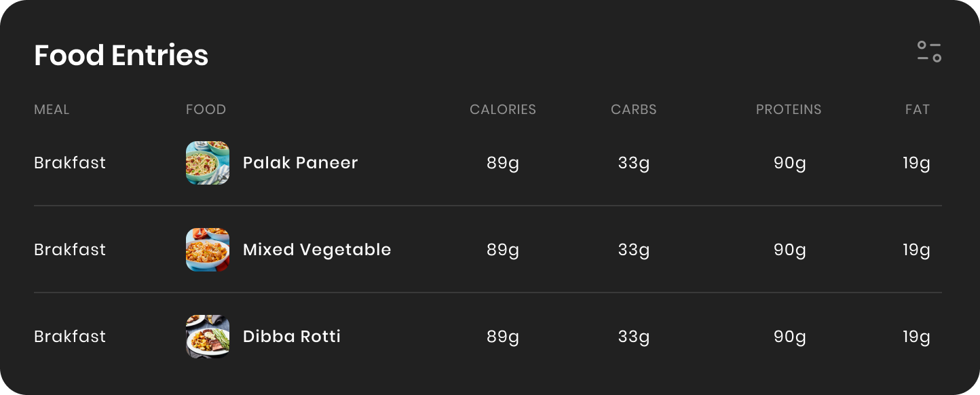Click the Palak Paneer food thumbnail

[x=208, y=163]
